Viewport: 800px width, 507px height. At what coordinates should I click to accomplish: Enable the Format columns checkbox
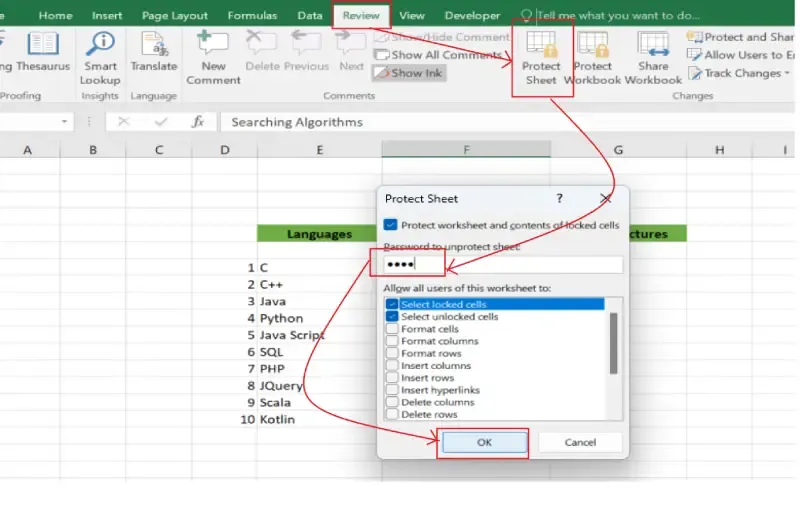tap(391, 341)
